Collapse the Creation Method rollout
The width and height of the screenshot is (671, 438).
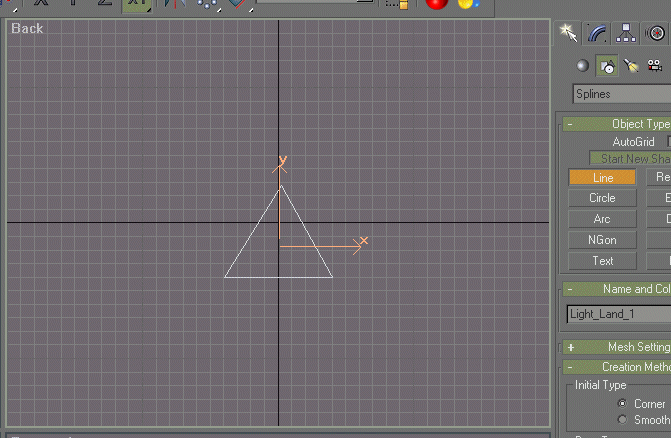pos(570,367)
